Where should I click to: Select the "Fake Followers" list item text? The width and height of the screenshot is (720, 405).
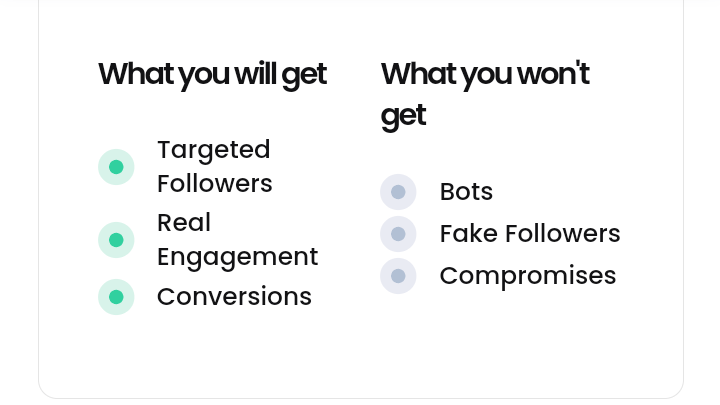click(530, 234)
